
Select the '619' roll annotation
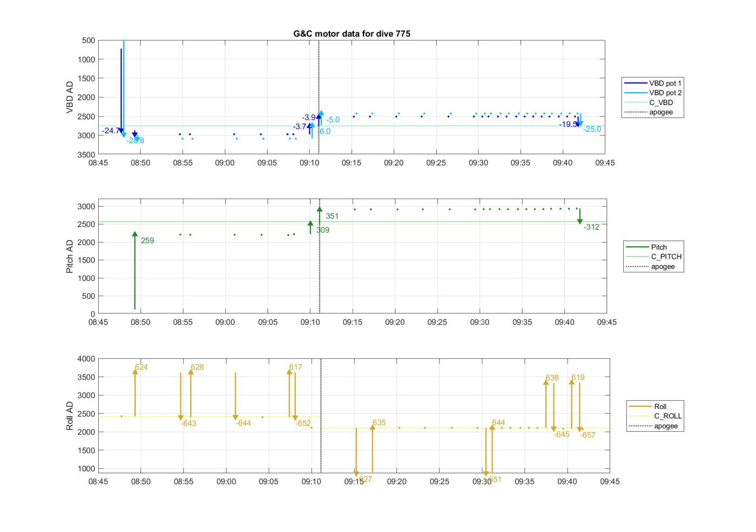pyautogui.click(x=578, y=377)
